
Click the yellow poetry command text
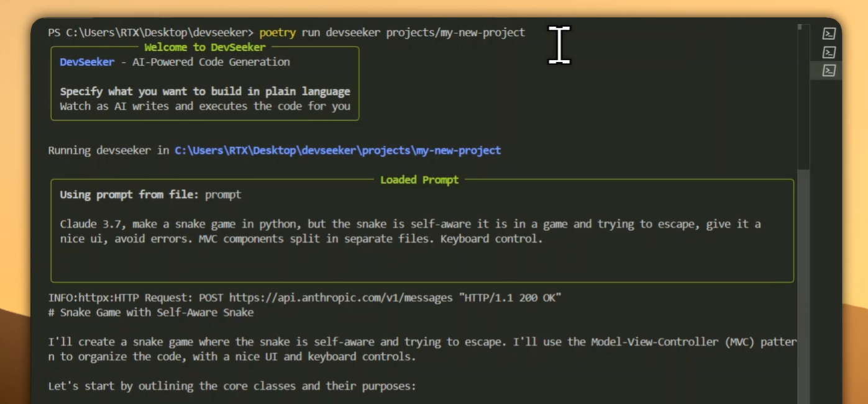coord(277,32)
